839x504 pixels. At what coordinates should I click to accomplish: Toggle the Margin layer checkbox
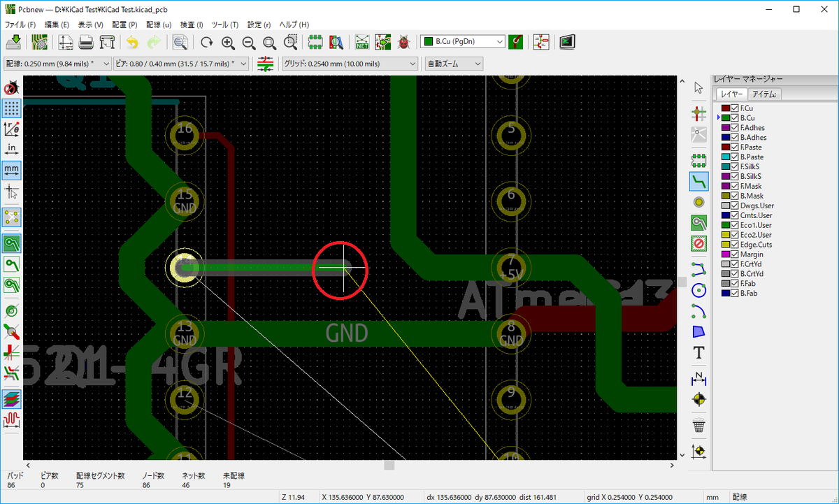point(735,254)
